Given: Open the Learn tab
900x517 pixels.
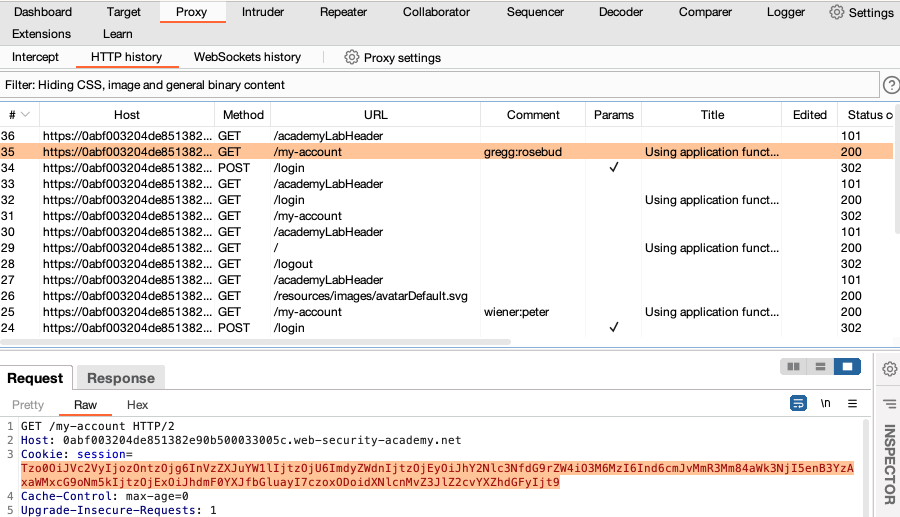Looking at the screenshot, I should (118, 34).
